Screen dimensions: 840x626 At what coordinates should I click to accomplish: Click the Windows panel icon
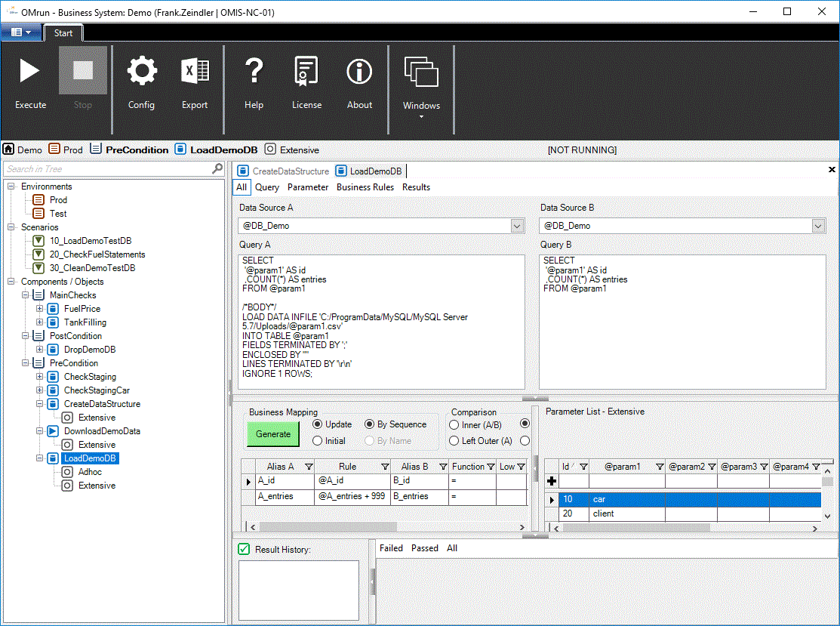coord(421,70)
